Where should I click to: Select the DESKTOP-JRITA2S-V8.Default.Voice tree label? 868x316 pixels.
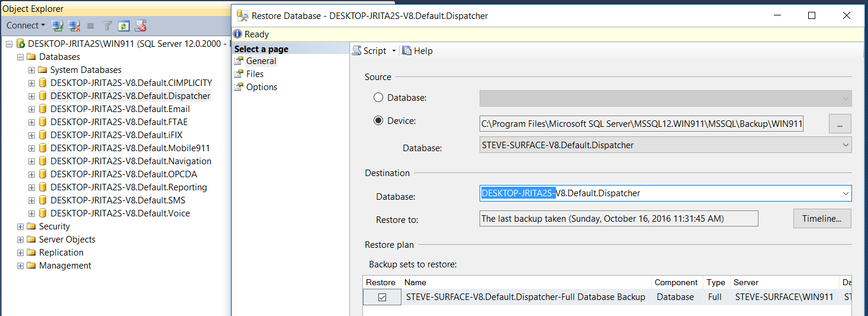point(120,213)
